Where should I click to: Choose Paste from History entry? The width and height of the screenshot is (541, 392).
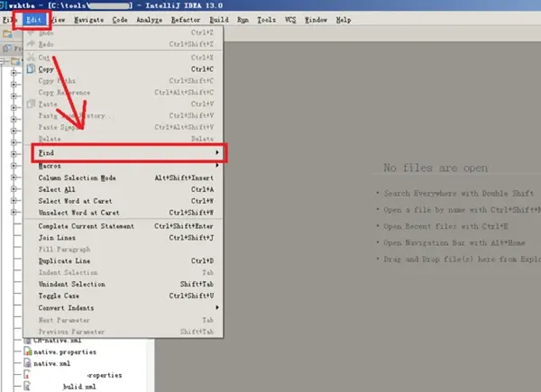[124, 115]
